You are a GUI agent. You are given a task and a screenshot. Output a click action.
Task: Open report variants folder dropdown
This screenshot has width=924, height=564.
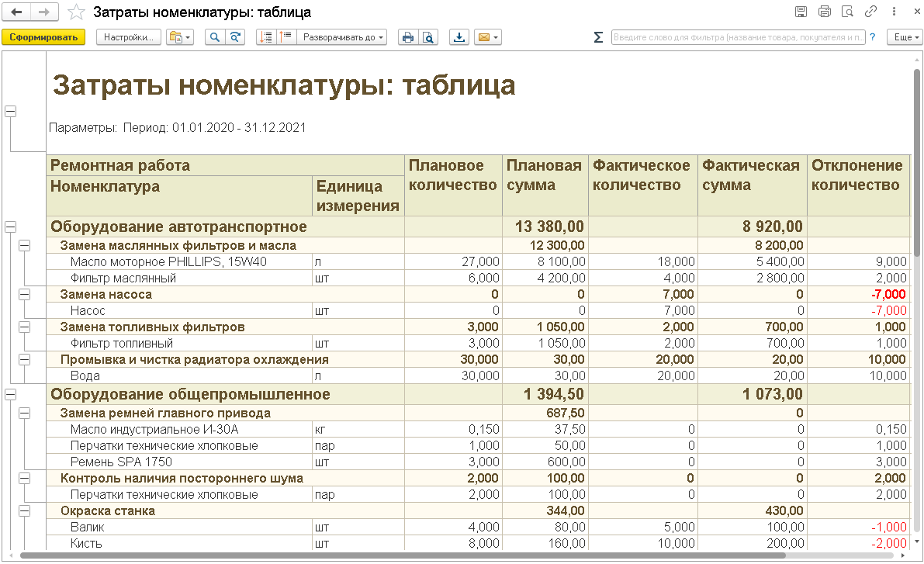[x=180, y=37]
